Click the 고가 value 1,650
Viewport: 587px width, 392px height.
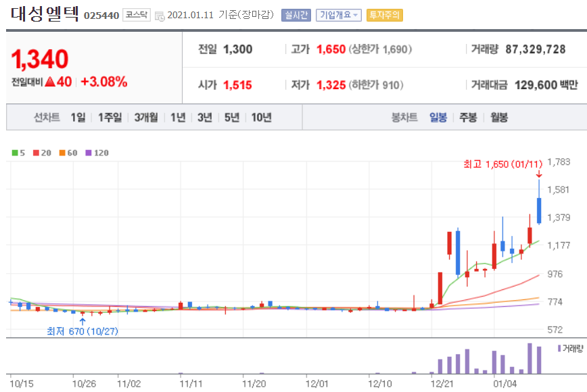click(x=331, y=49)
